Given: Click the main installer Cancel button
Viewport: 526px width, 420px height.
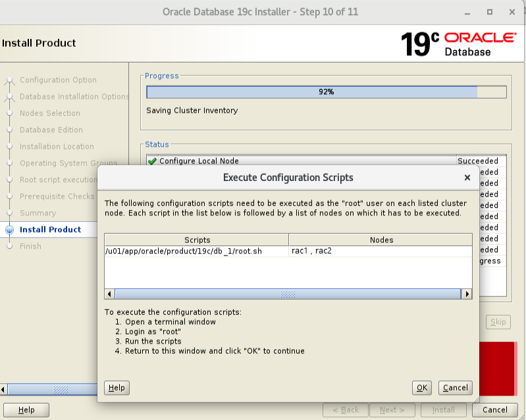Looking at the screenshot, I should pos(494,409).
